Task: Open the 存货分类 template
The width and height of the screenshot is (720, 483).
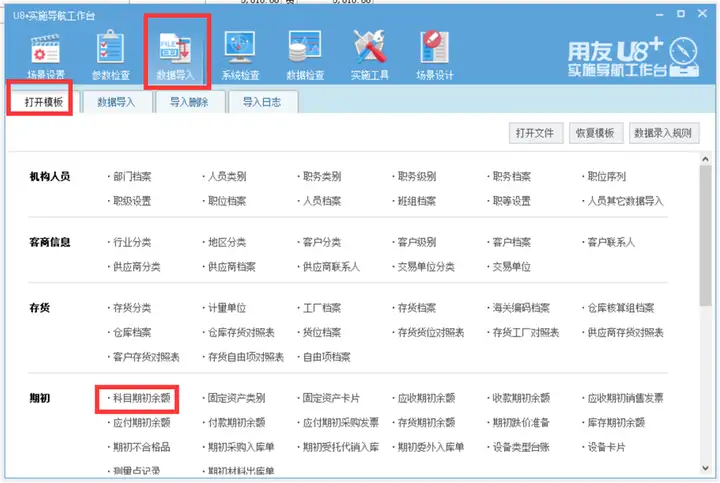Action: [132, 308]
